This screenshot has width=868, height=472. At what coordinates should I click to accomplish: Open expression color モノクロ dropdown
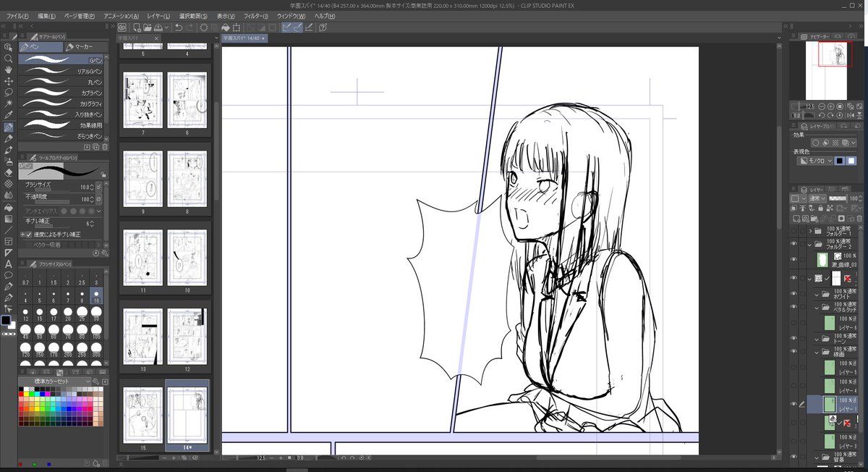tap(814, 161)
